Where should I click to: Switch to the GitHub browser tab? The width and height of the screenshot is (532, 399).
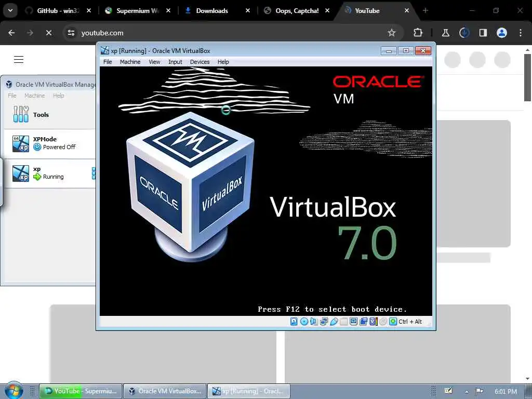(x=58, y=10)
